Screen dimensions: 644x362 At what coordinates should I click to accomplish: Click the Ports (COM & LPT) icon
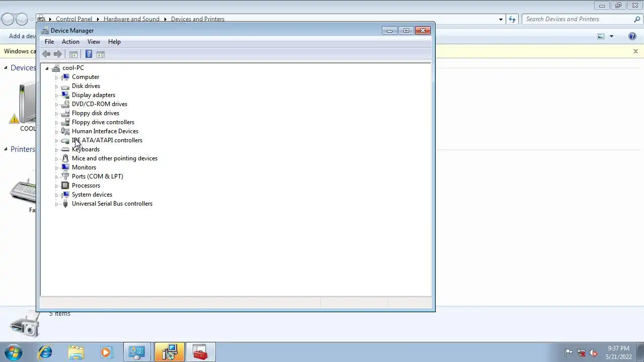(x=65, y=176)
